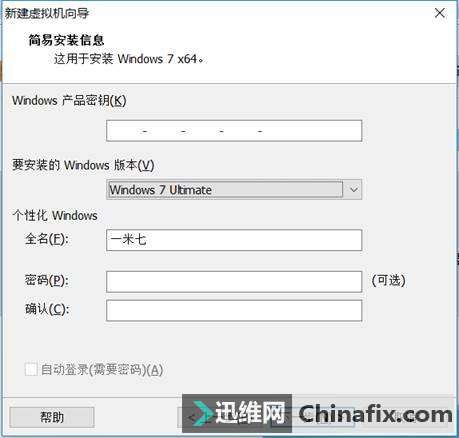The width and height of the screenshot is (459, 438).
Task: Click the Windows 产品密钥 input field
Action: (234, 131)
